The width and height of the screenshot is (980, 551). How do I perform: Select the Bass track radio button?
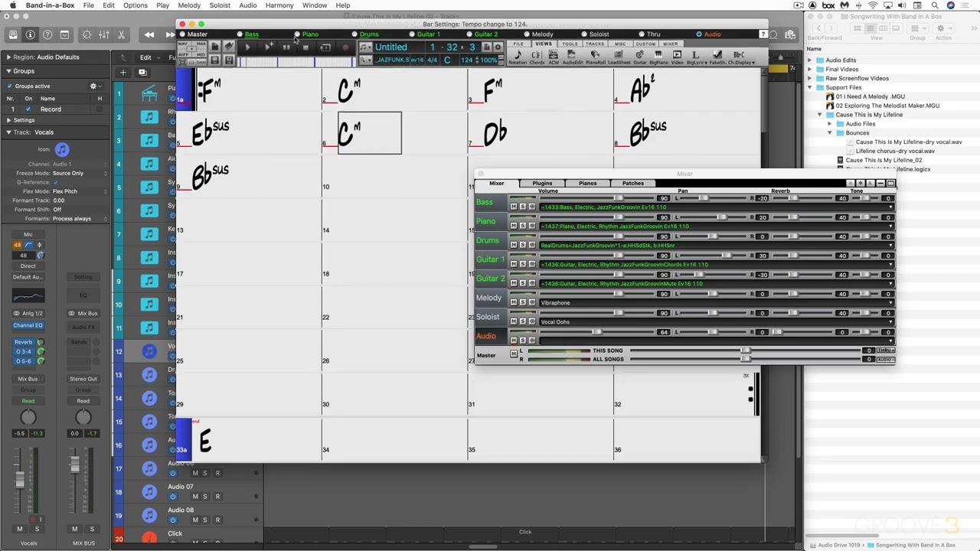point(240,34)
